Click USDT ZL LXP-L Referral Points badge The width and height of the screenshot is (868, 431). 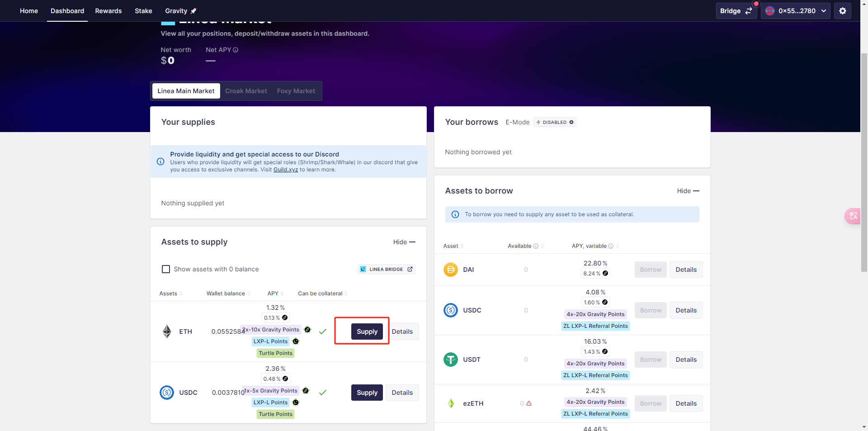coord(595,375)
